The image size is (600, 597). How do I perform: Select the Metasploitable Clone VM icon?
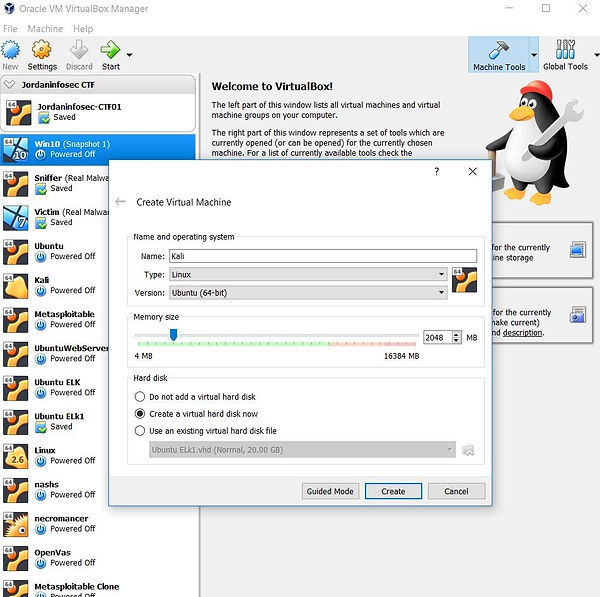15,589
